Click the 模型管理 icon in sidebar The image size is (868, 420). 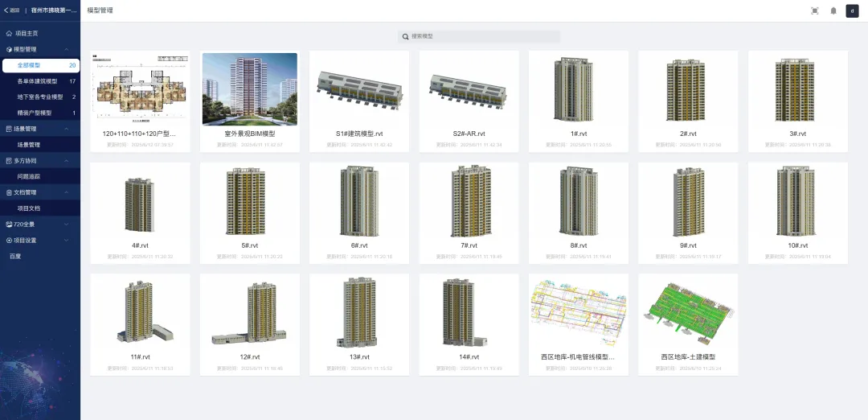click(9, 50)
